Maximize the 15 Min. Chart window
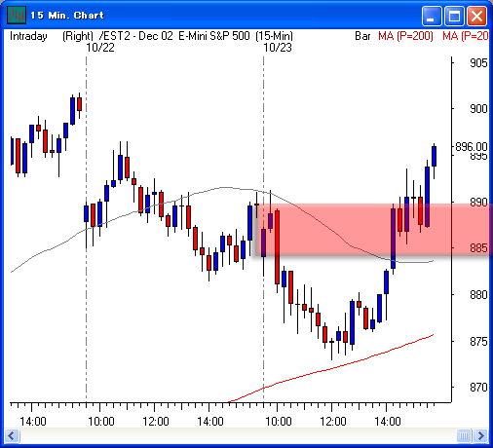The height and width of the screenshot is (448, 493). pyautogui.click(x=454, y=16)
